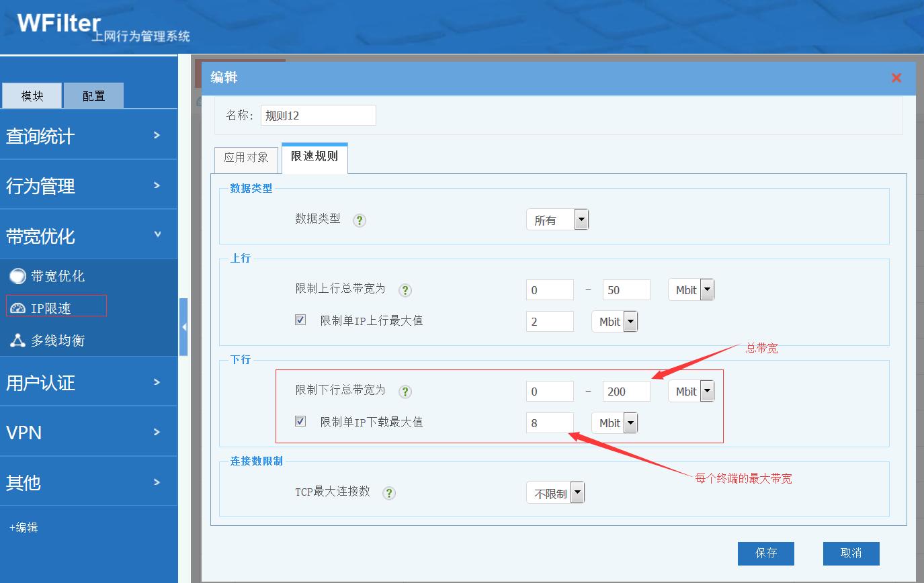Select the IP限速 speedometer icon in sidebar
924x583 pixels.
19,306
